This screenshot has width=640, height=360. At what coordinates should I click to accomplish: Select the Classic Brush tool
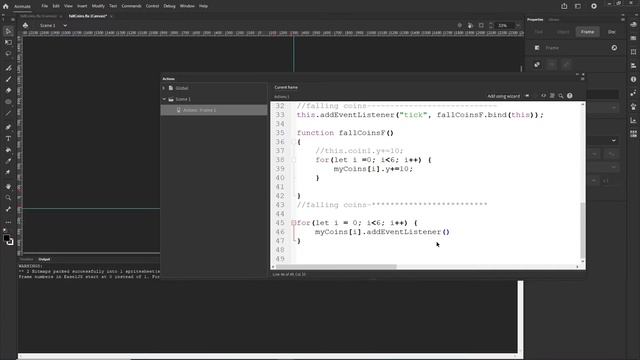(x=8, y=79)
